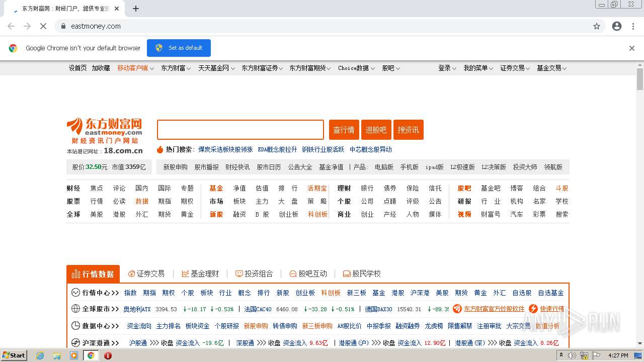This screenshot has height=362, width=644.
Task: Open the file explorer taskbar icon
Action: point(57,355)
